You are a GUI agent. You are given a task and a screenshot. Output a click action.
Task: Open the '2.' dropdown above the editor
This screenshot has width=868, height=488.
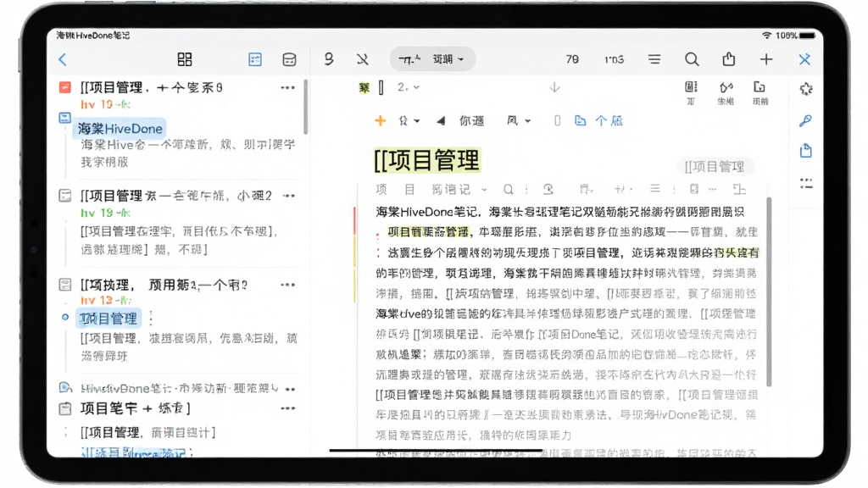tap(409, 87)
